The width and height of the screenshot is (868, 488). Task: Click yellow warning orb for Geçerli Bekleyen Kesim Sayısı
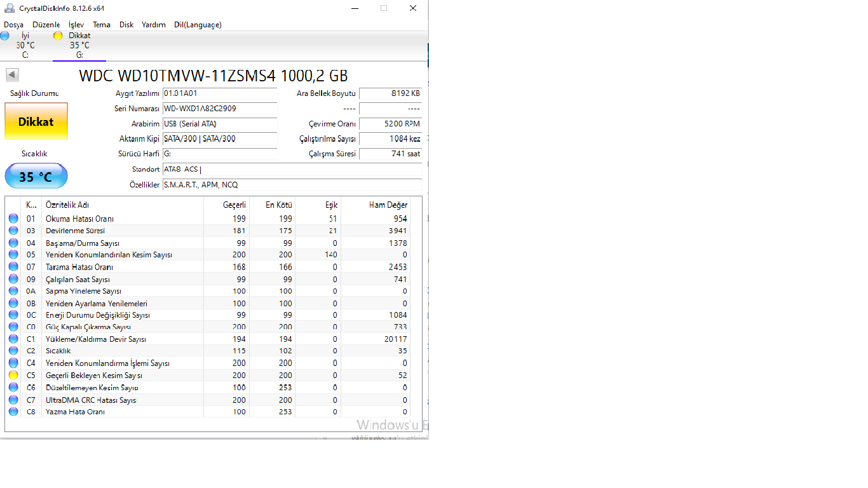pyautogui.click(x=13, y=376)
